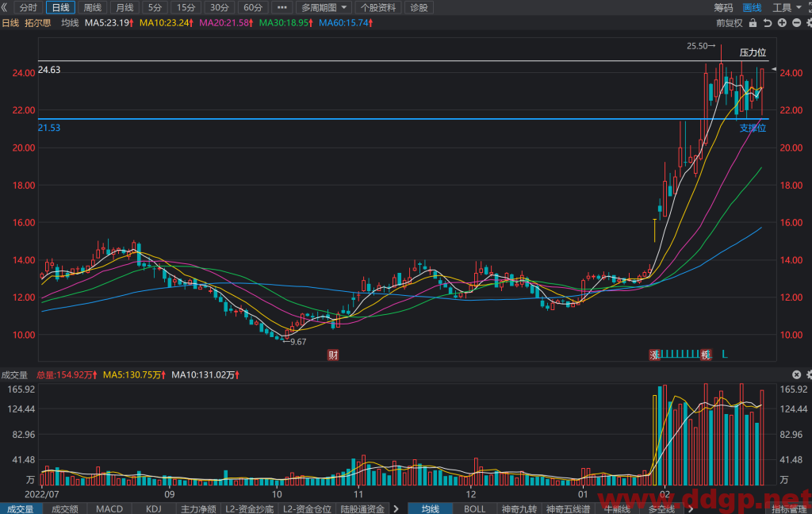This screenshot has height=514, width=812.
Task: Click the MA60:15.74 indicator value
Action: pyautogui.click(x=346, y=23)
